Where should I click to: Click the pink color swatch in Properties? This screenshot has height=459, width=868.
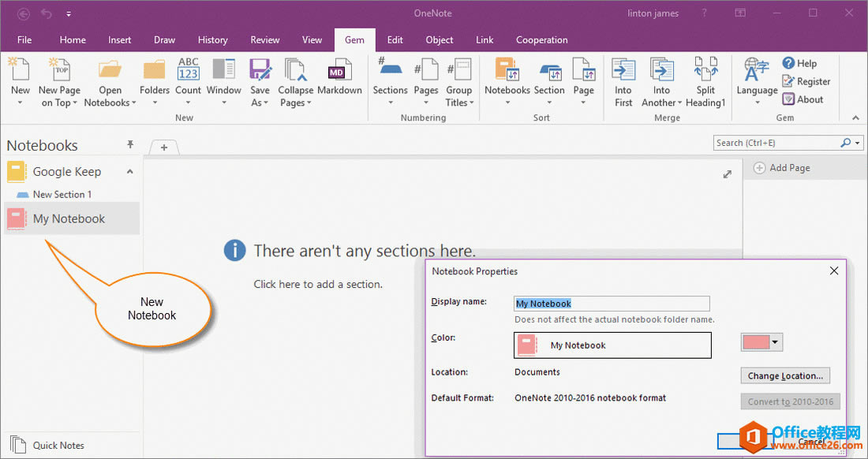tap(756, 342)
